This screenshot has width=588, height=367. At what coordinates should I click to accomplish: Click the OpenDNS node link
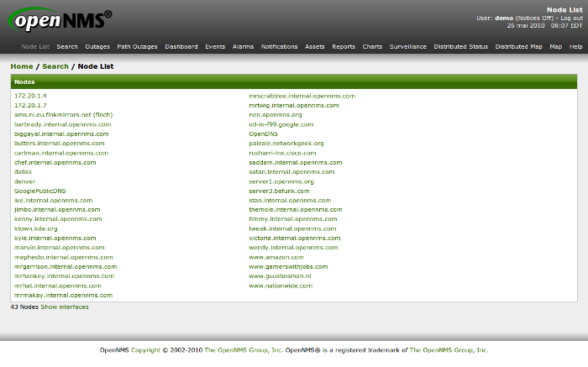(263, 134)
